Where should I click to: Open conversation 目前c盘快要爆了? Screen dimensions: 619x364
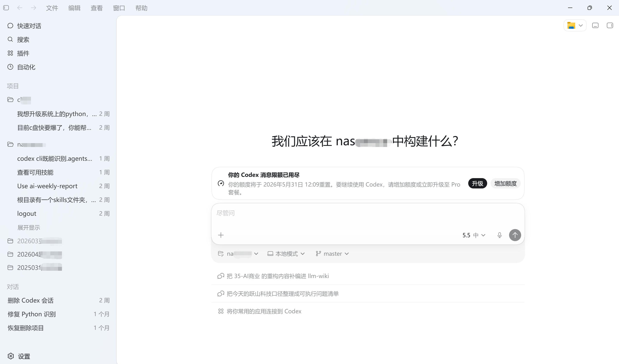[x=58, y=128]
